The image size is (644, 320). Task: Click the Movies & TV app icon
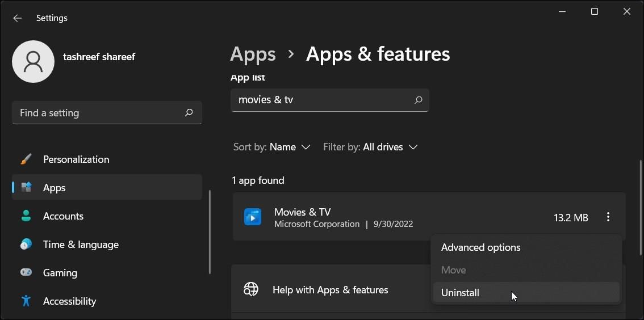(253, 217)
